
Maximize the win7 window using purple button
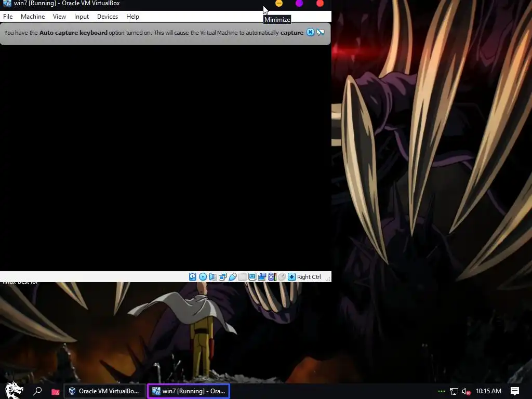[299, 4]
